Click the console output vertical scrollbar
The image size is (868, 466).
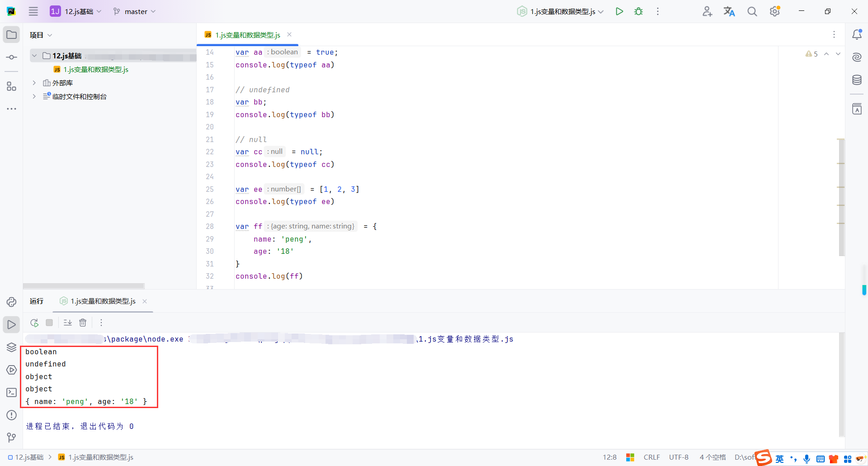point(841,385)
